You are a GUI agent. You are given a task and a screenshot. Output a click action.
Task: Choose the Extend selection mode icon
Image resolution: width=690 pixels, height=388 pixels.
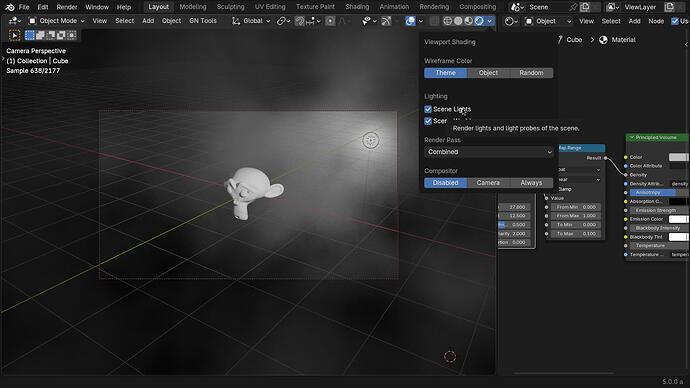click(x=40, y=35)
